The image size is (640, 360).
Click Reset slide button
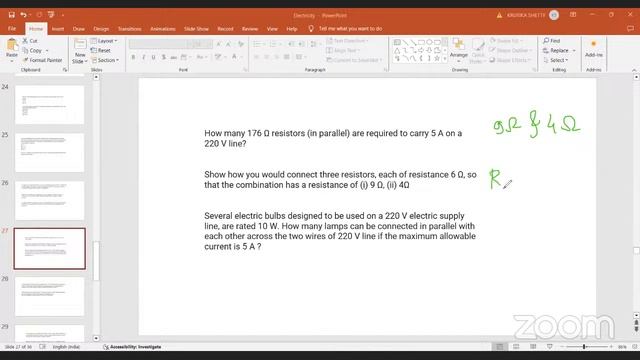coord(101,51)
